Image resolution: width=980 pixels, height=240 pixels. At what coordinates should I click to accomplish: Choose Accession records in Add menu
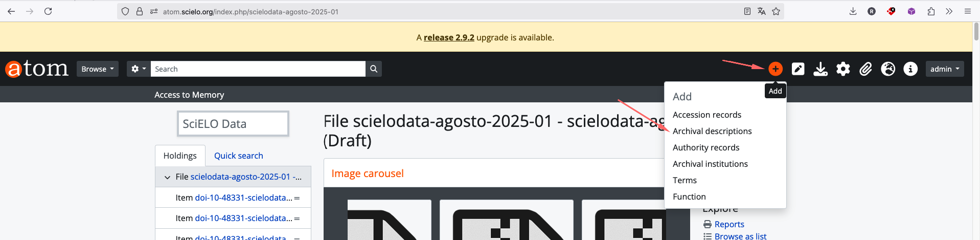tap(706, 115)
